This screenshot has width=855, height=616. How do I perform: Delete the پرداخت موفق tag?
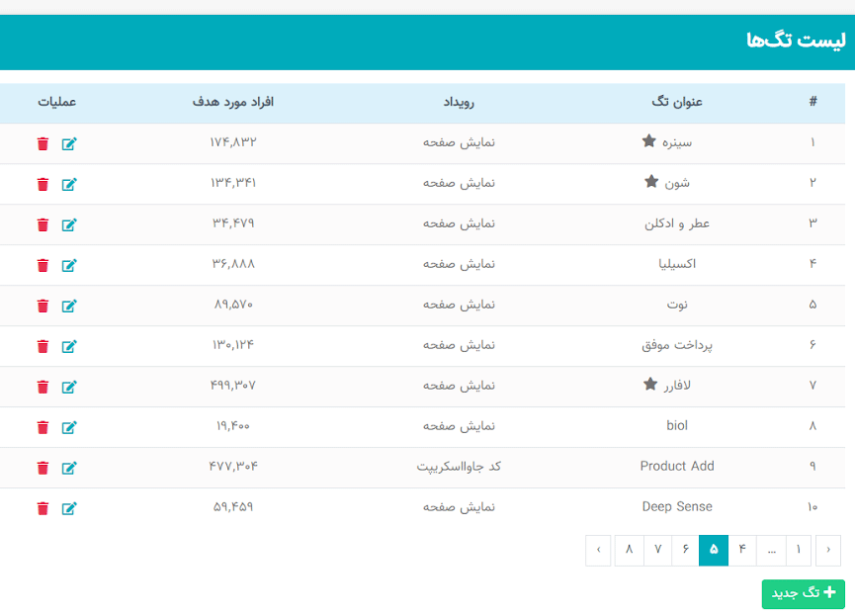click(43, 346)
